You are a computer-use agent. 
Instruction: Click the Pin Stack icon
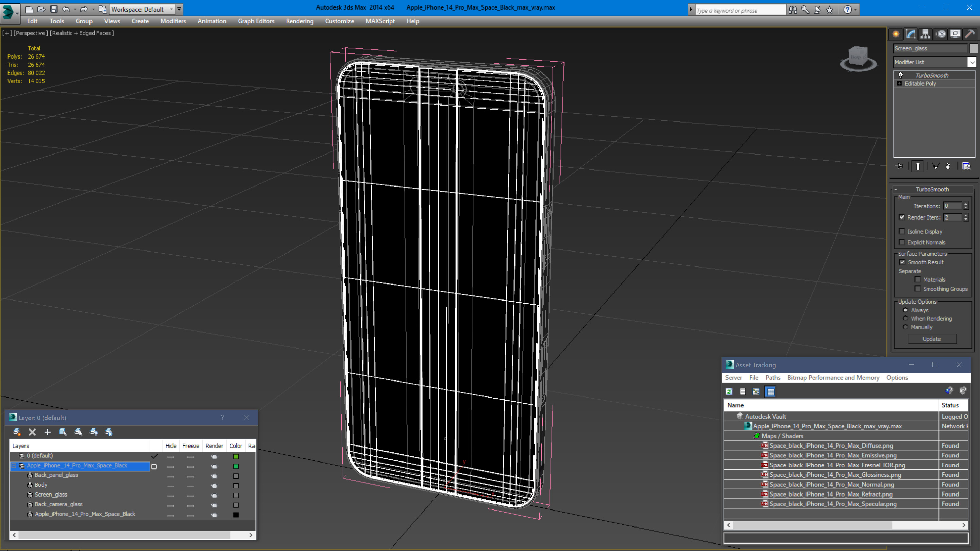point(900,166)
